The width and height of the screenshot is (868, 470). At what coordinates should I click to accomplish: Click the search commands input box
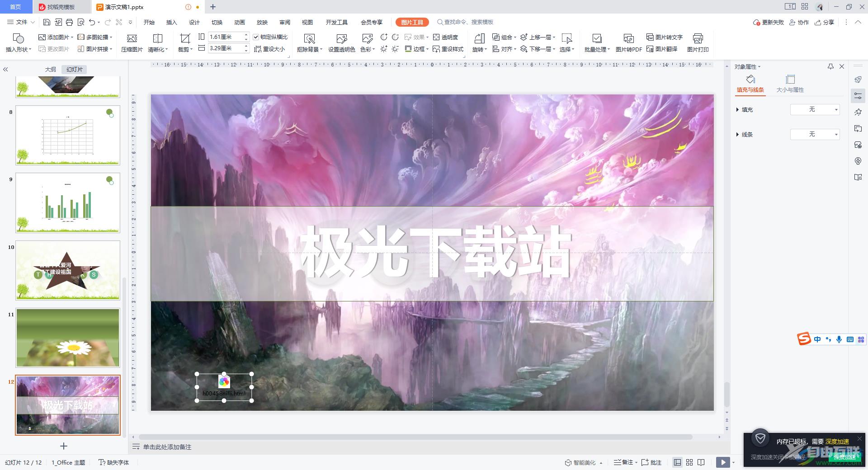468,22
